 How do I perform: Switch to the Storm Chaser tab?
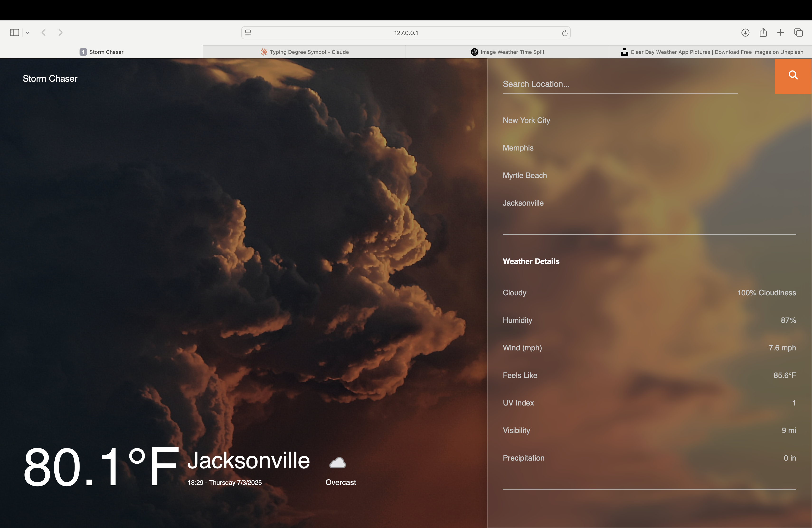pos(101,52)
